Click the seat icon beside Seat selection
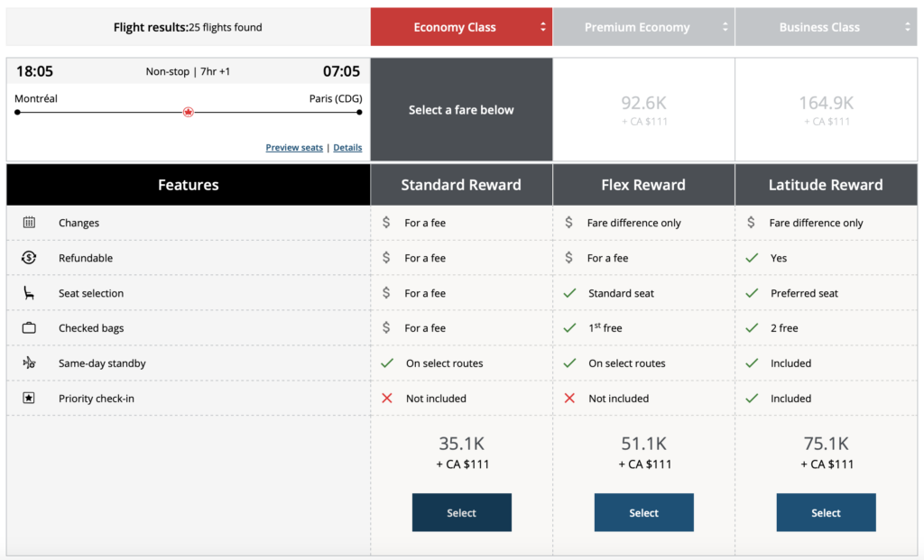924x560 pixels. coord(31,293)
